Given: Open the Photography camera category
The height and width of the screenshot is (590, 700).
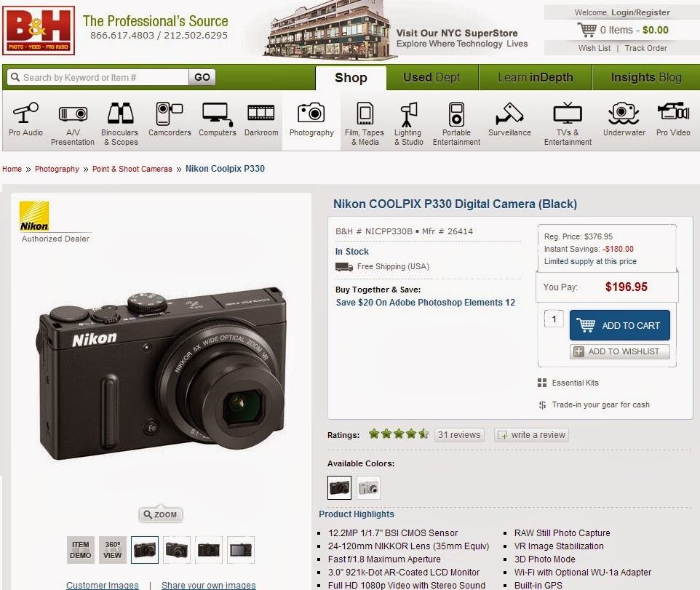Looking at the screenshot, I should tap(311, 119).
